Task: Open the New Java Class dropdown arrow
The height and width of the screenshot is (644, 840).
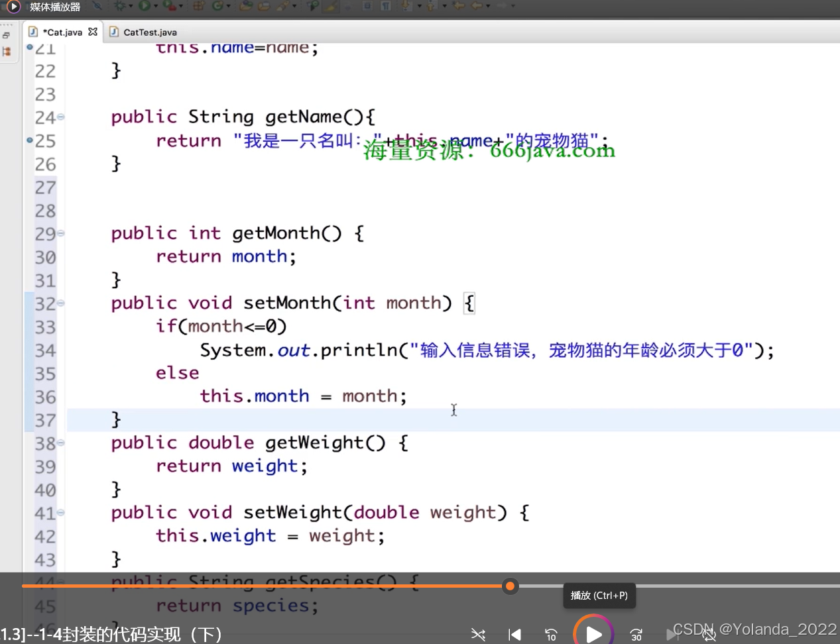Action: click(x=227, y=7)
